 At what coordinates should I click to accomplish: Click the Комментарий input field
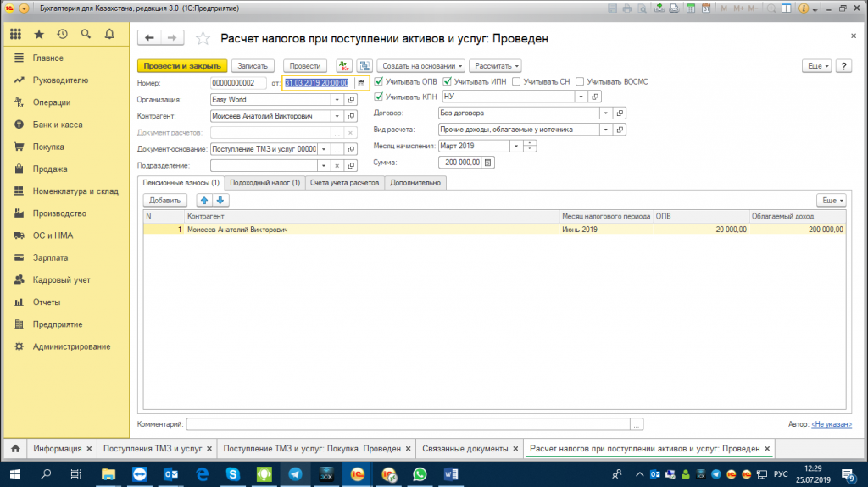click(x=409, y=424)
